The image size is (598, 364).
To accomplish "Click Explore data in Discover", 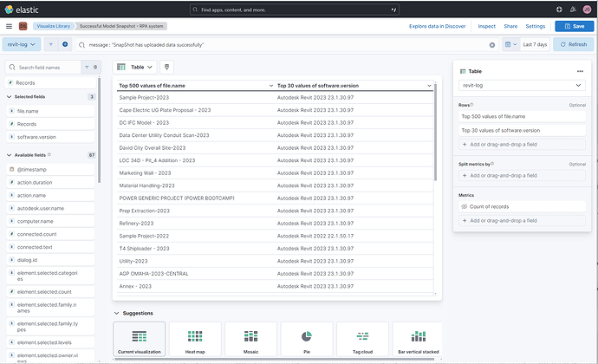I will coord(437,26).
